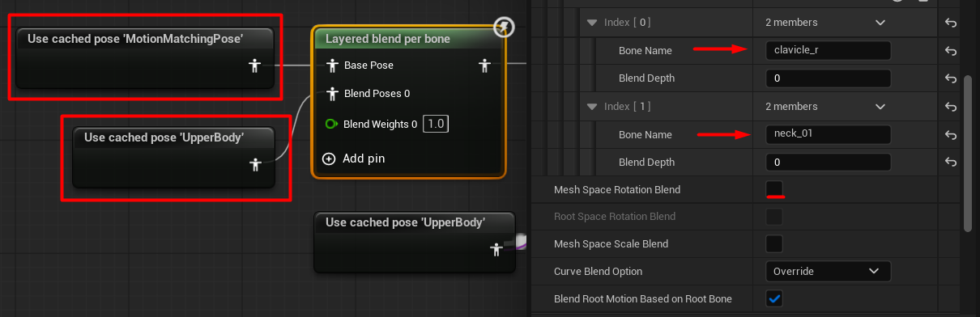Select Layered blend per bone node header
The width and height of the screenshot is (980, 317).
(x=388, y=39)
